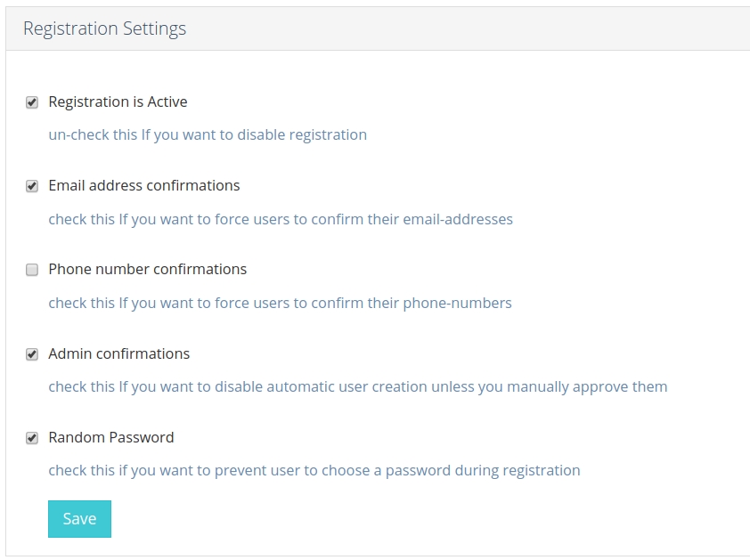This screenshot has width=750, height=560.
Task: Click the word "phone-numbers" in the hint
Action: pos(457,303)
